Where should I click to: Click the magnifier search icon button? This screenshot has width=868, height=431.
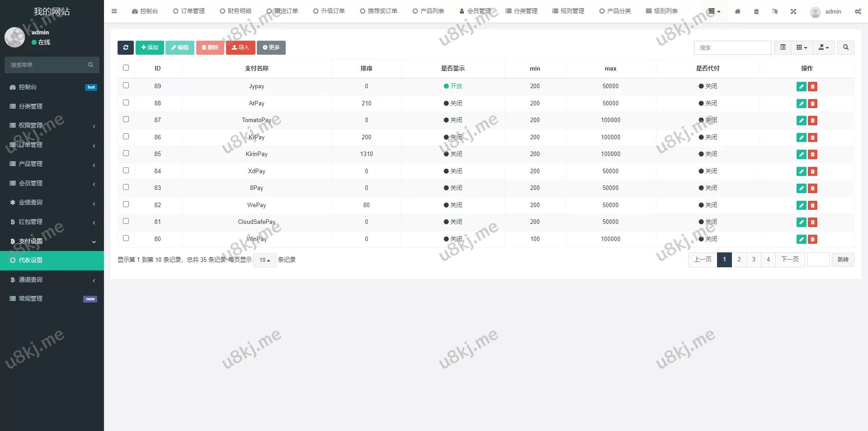(x=845, y=47)
